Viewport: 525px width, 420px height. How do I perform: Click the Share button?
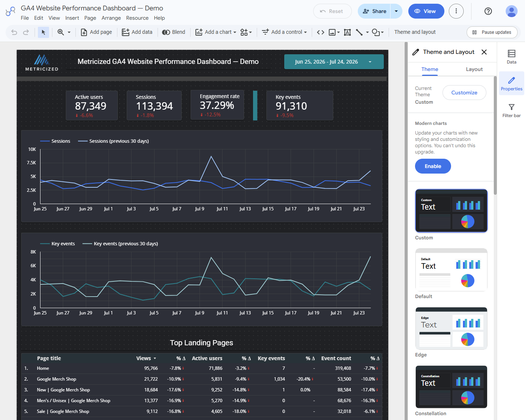374,11
